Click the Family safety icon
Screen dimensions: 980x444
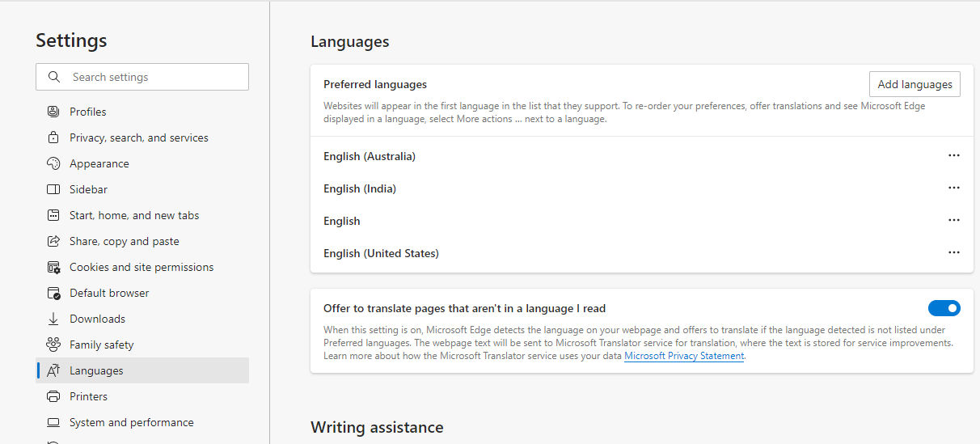pos(53,345)
